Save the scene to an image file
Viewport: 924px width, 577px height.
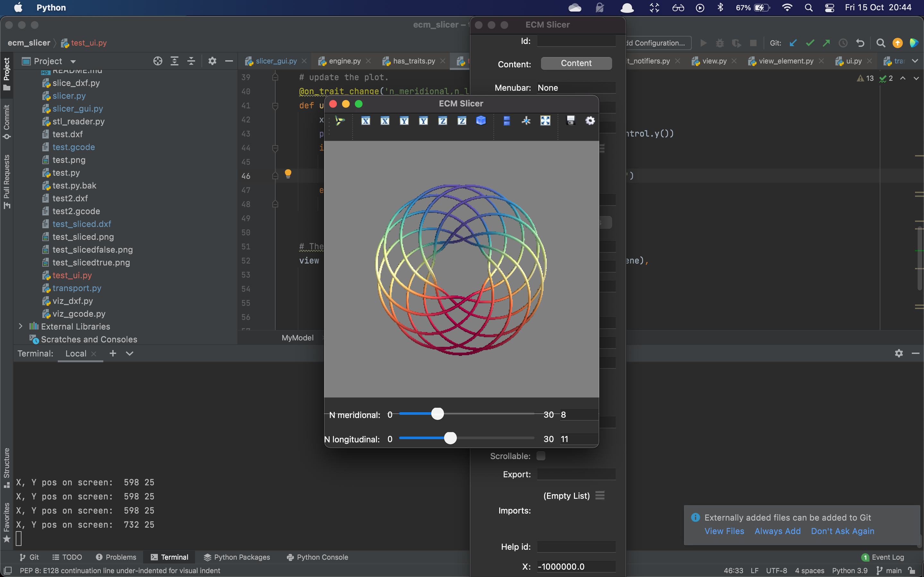pos(570,121)
